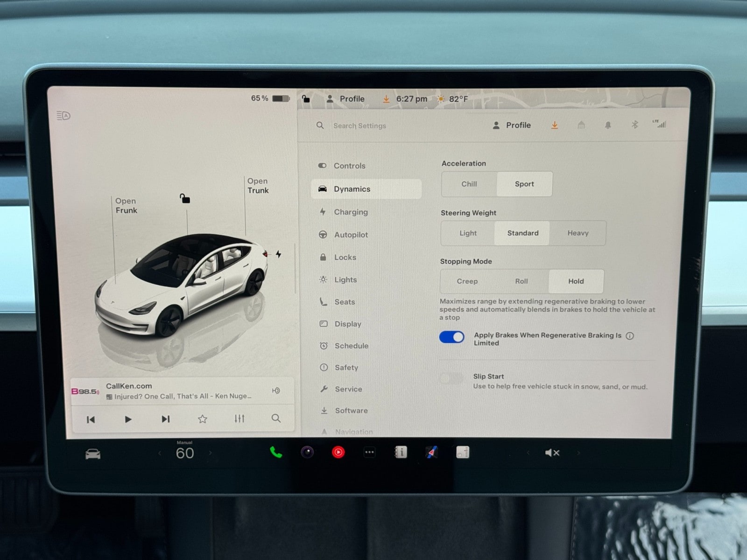Open the Charging settings menu
The image size is (747, 560).
pyautogui.click(x=351, y=212)
